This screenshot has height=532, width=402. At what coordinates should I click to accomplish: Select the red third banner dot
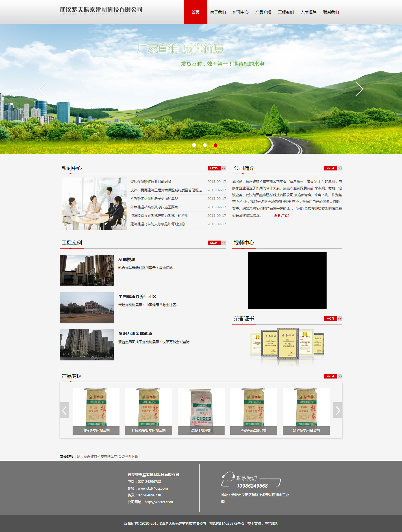coord(216,145)
